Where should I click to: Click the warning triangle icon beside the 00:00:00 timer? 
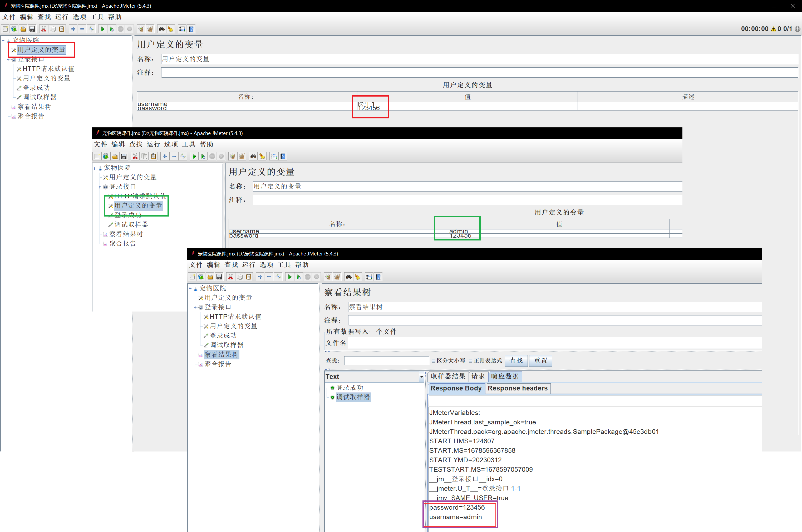[774, 29]
